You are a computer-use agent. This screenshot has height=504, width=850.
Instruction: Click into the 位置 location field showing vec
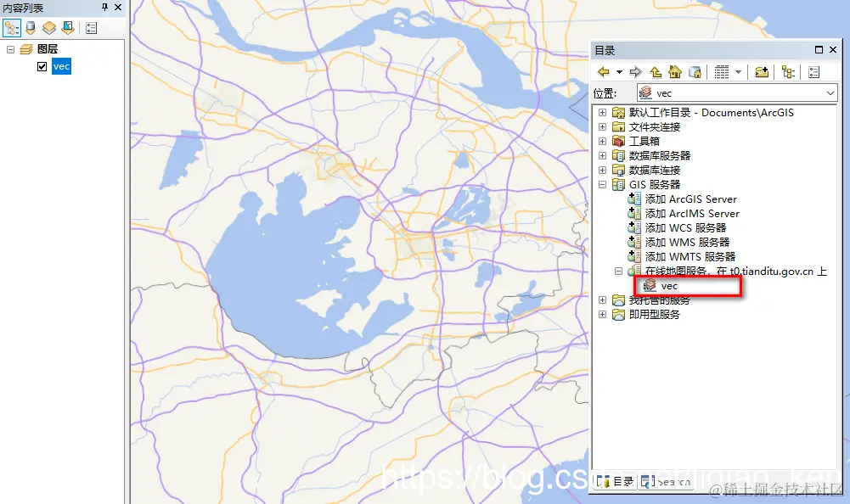click(x=737, y=93)
